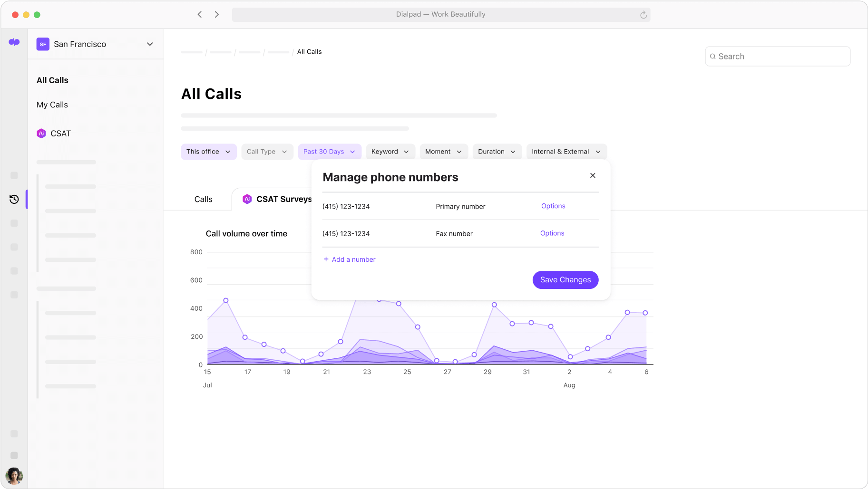Click the chart peak point above 29
Image resolution: width=868 pixels, height=489 pixels.
pos(494,305)
